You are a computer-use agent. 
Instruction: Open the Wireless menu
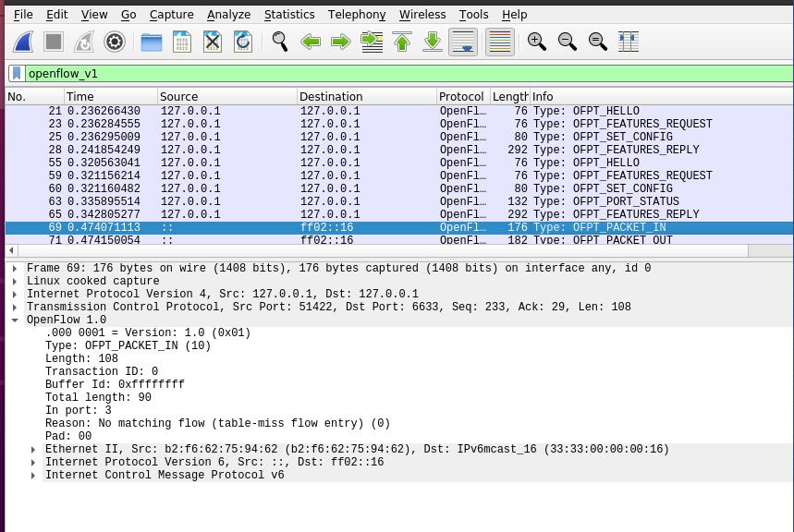422,15
